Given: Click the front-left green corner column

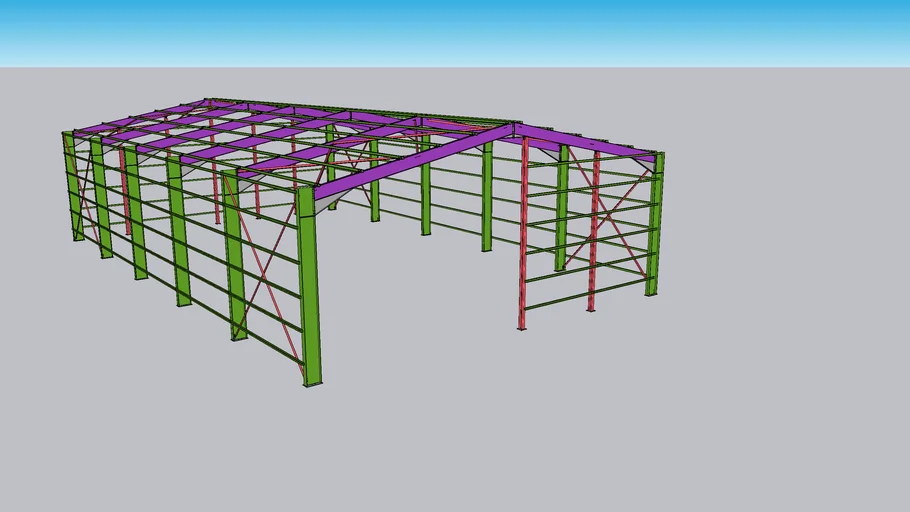Looking at the screenshot, I should (310, 300).
